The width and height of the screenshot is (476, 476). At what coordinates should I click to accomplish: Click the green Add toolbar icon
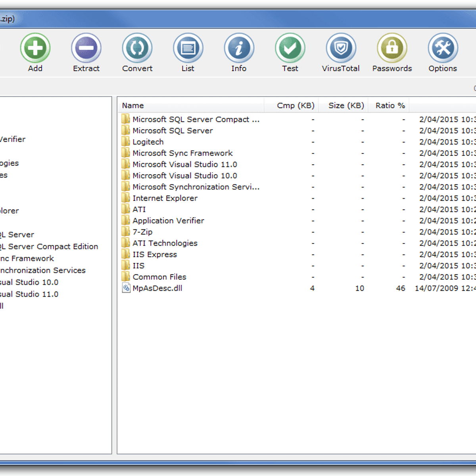[35, 48]
